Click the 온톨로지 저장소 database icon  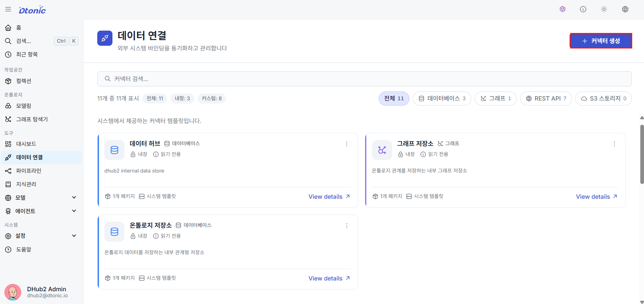point(114,232)
